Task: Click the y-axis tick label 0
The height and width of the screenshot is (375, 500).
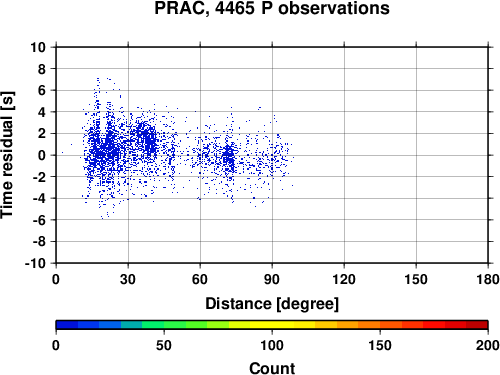Action: pos(42,155)
